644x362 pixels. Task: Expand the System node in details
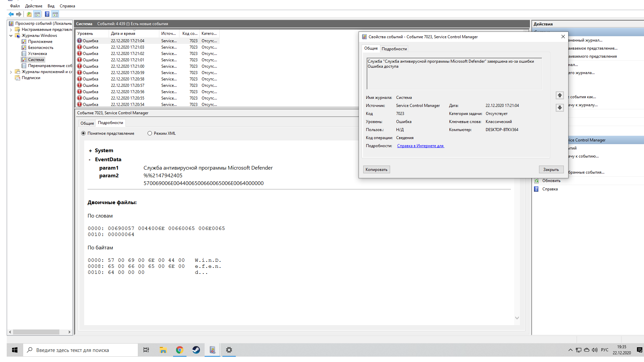point(90,151)
